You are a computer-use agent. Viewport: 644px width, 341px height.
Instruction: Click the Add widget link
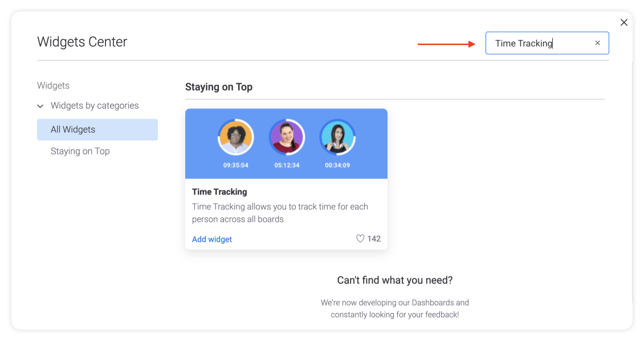coord(211,239)
